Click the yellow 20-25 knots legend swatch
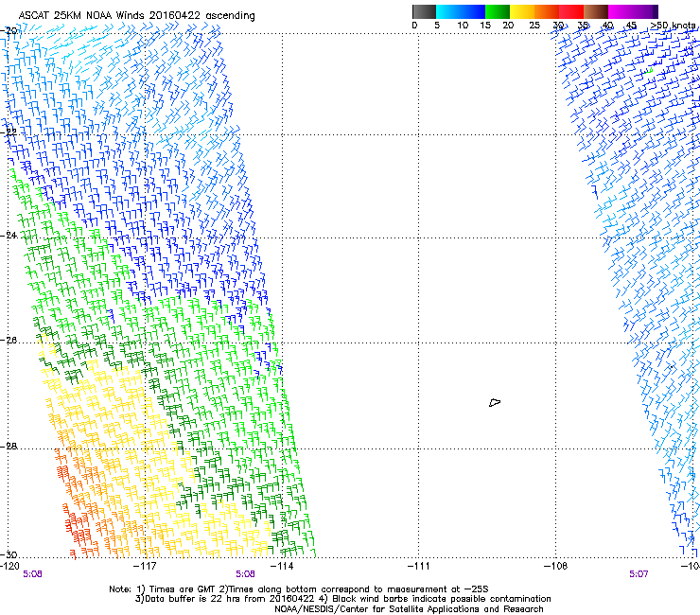The image size is (700, 615). [522, 11]
